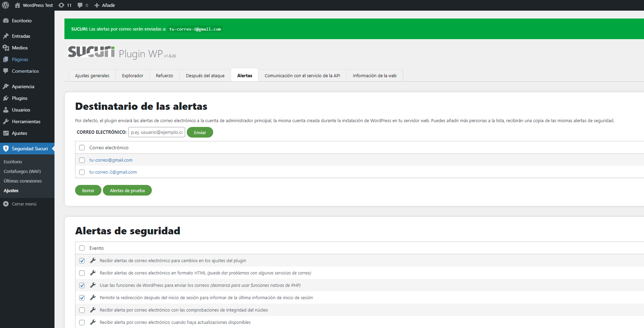Open Últimas conexiones submenu item
The width and height of the screenshot is (644, 328).
click(x=23, y=181)
